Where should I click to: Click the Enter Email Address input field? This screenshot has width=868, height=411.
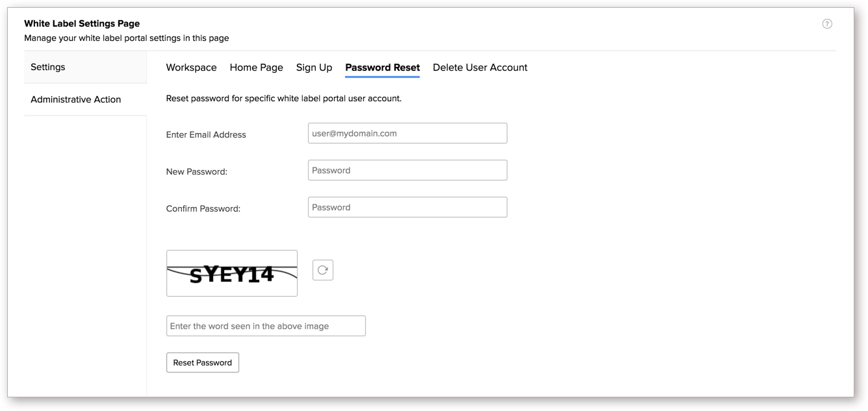click(407, 132)
